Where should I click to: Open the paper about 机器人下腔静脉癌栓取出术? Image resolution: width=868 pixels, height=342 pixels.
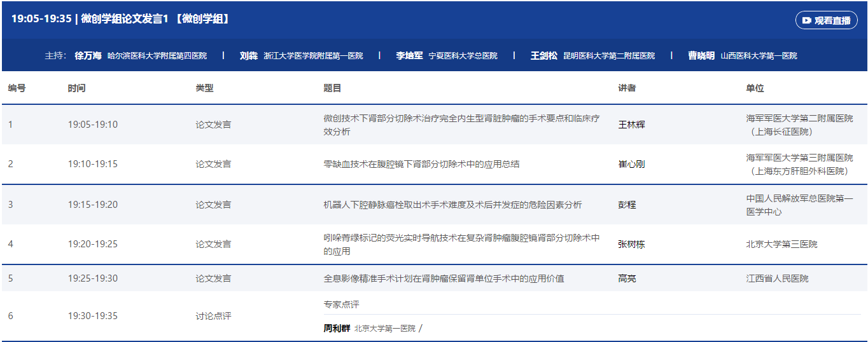click(x=452, y=205)
